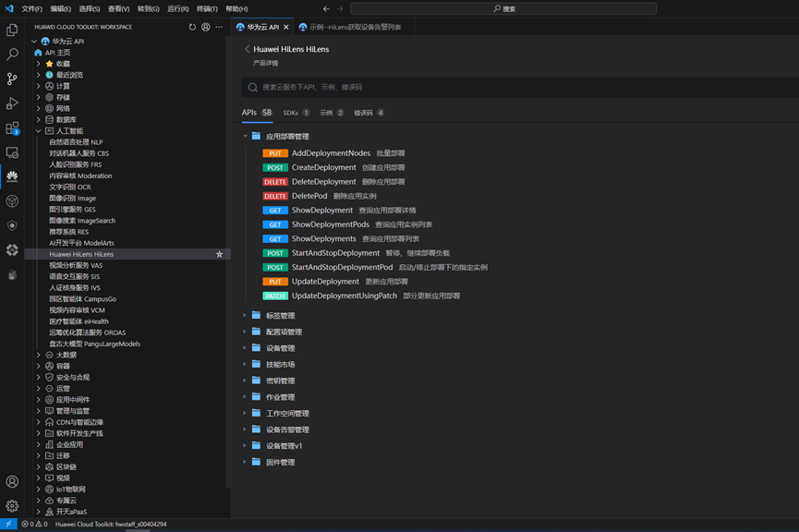Expand the 计算 category

click(38, 86)
